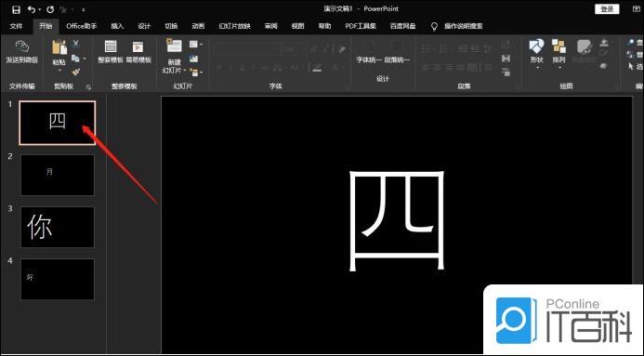This screenshot has width=644, height=356.
Task: Click the ribbon display options icon
Action: click(637, 9)
